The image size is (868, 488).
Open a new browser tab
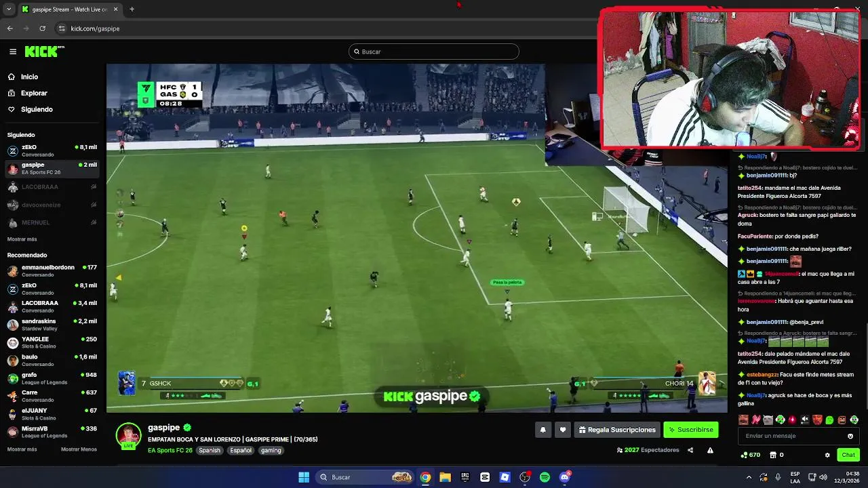click(132, 9)
